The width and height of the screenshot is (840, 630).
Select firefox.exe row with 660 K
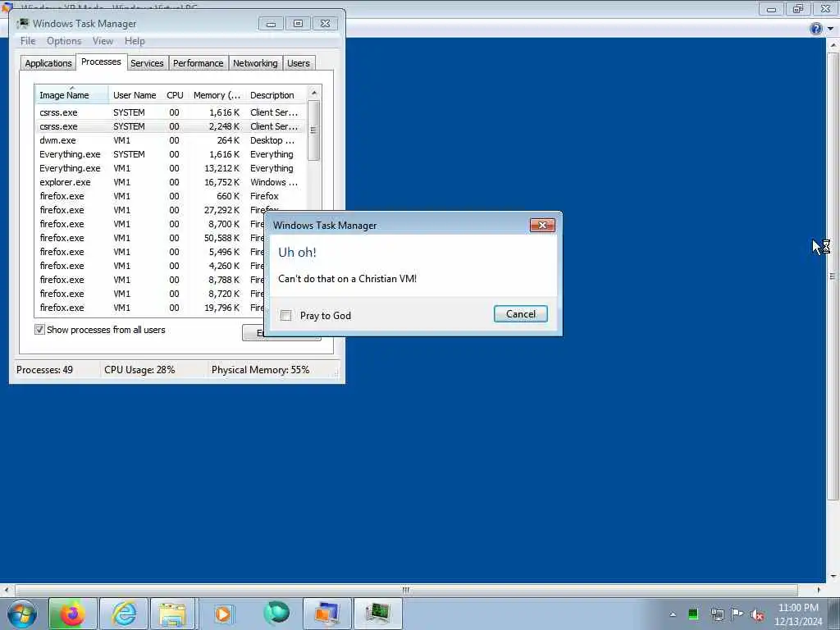click(171, 196)
